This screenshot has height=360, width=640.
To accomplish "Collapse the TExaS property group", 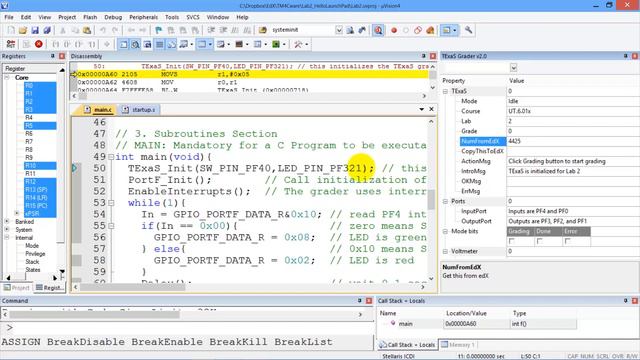I will click(x=445, y=91).
